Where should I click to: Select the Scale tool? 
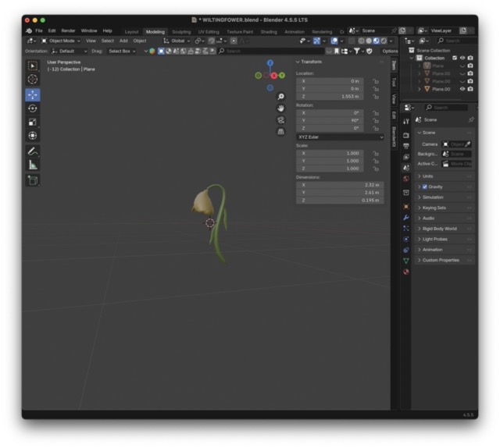pyautogui.click(x=33, y=122)
